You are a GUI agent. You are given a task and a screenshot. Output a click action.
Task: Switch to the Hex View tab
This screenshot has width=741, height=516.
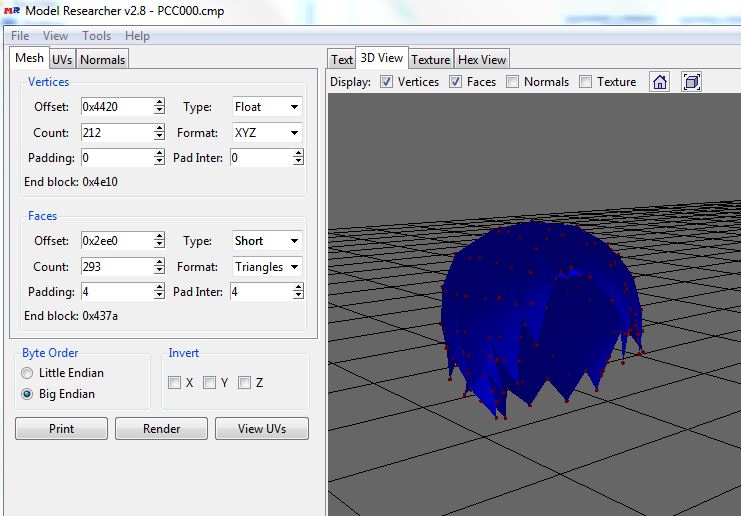tap(482, 60)
